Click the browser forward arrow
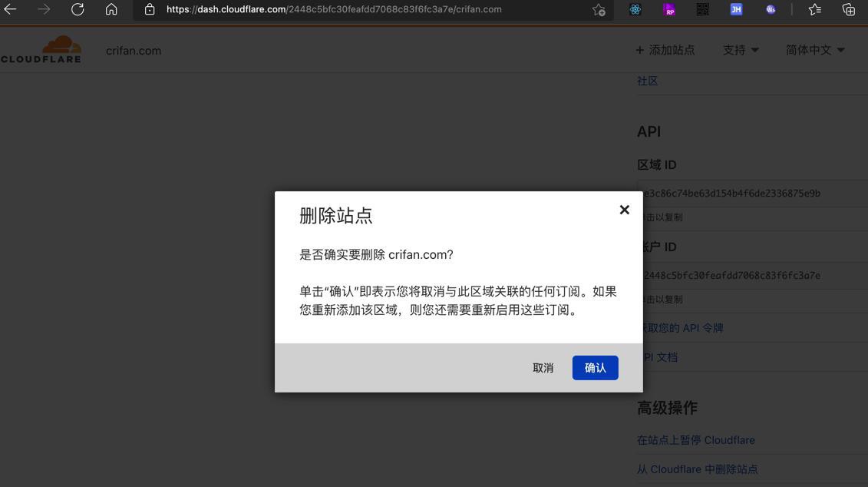Image resolution: width=868 pixels, height=487 pixels. [44, 9]
